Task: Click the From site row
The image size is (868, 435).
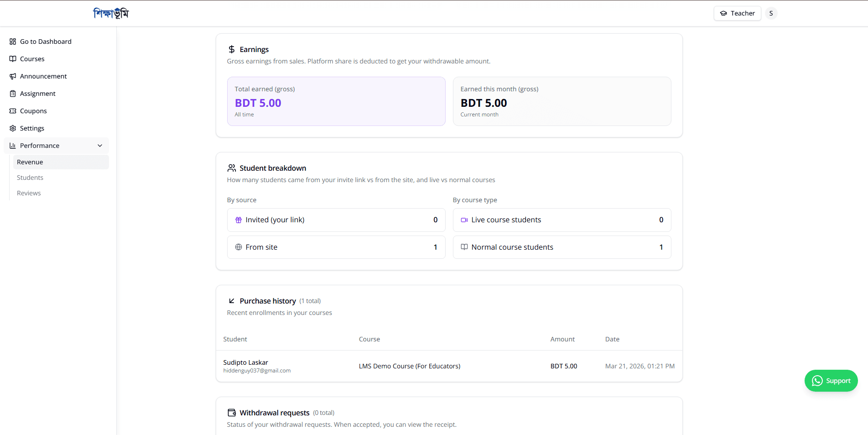Action: click(336, 247)
